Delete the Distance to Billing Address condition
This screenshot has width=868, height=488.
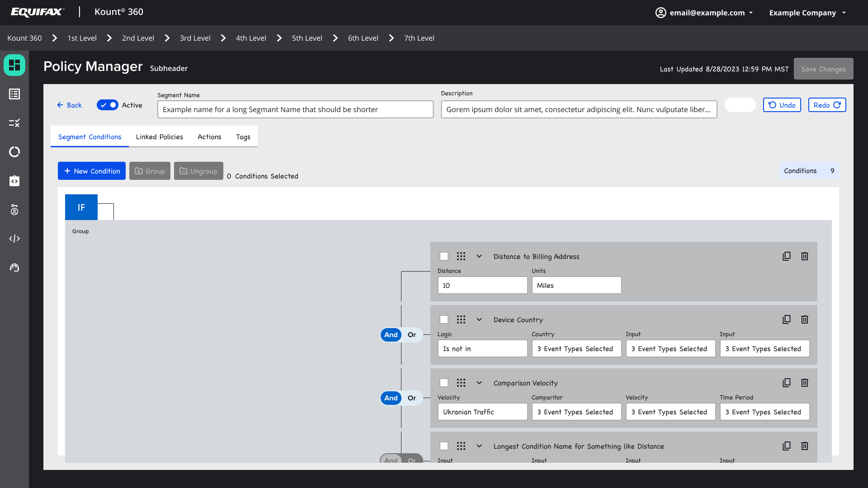(805, 256)
